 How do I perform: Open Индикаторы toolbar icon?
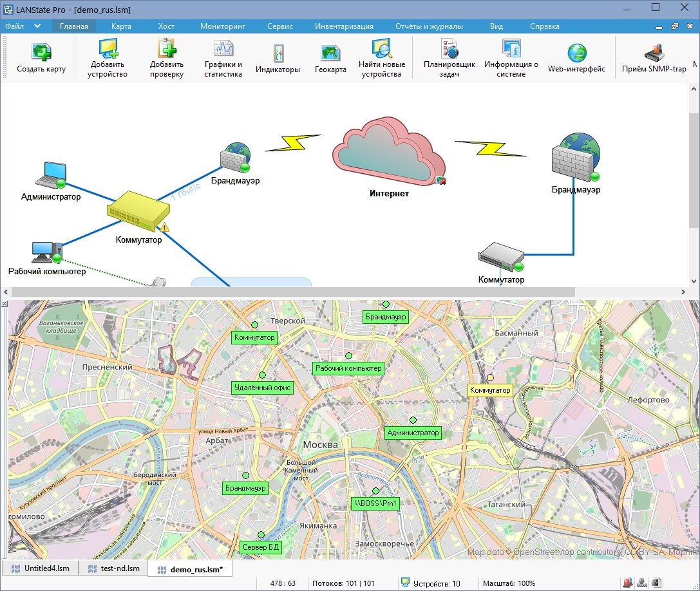pyautogui.click(x=278, y=53)
